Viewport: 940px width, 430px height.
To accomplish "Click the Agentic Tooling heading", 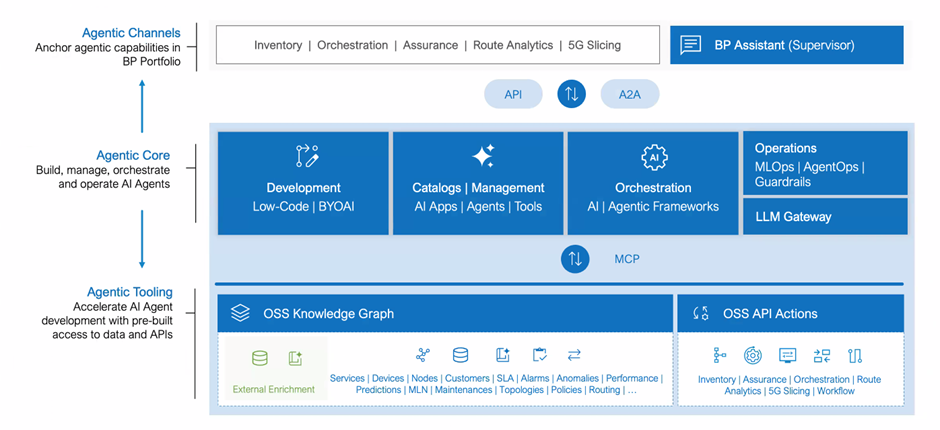I will pos(130,292).
